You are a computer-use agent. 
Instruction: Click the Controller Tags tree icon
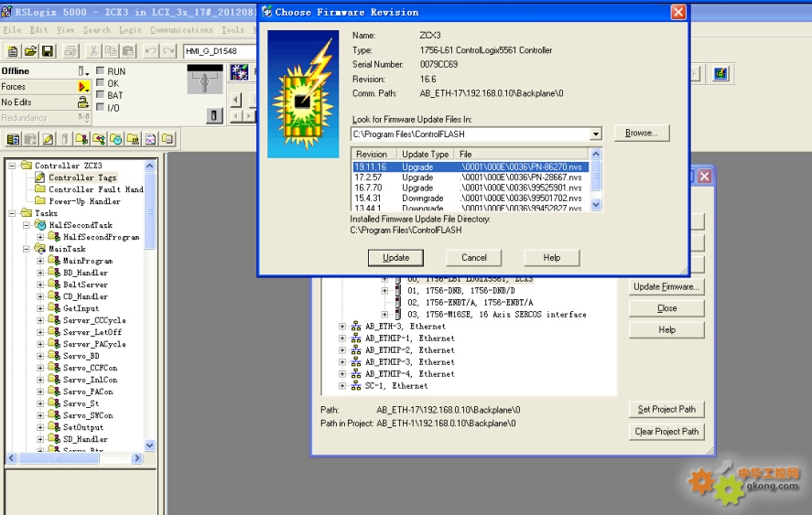point(40,177)
